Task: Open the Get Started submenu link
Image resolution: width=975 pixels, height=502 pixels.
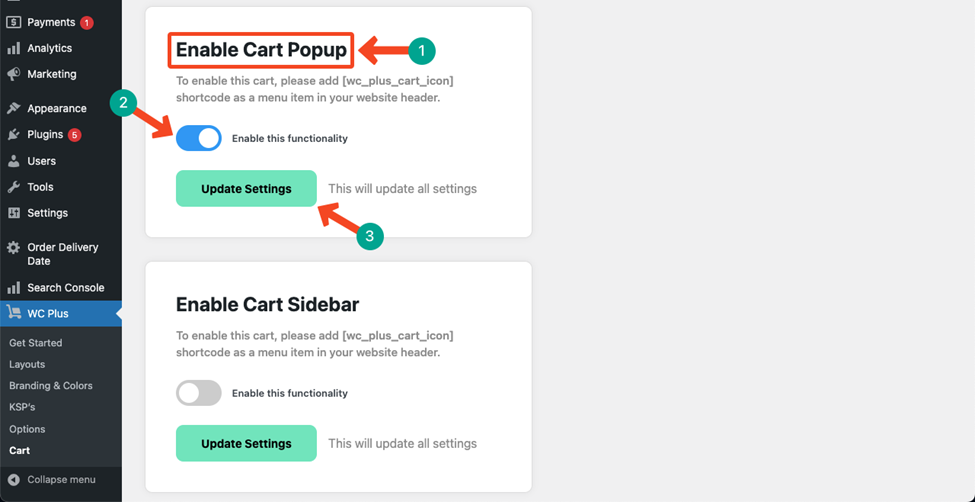Action: click(36, 343)
